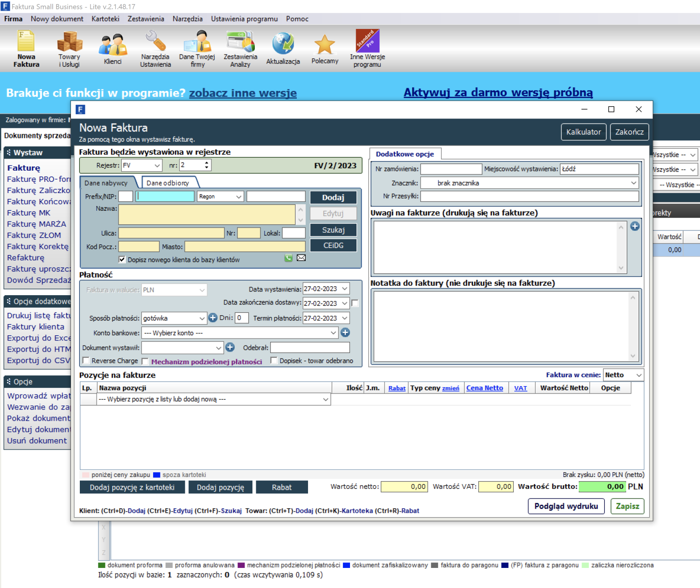Open Towary i Usługi toolbar icon
The width and height of the screenshot is (700, 588).
(69, 48)
